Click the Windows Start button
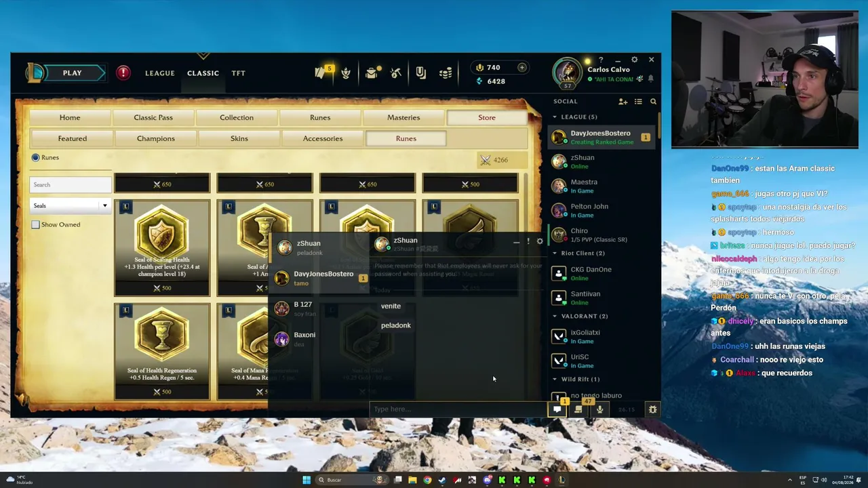Image resolution: width=868 pixels, height=488 pixels. pos(307,480)
